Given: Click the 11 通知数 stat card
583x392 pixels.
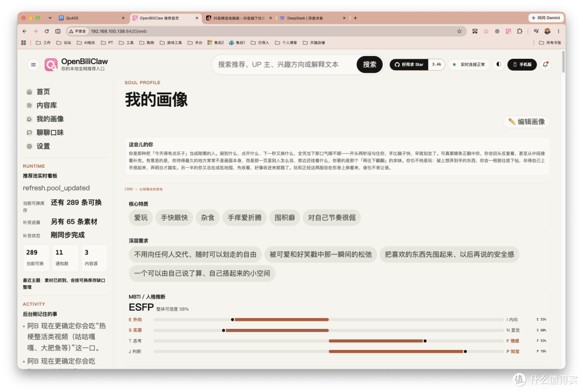Looking at the screenshot, I should pyautogui.click(x=65, y=258).
